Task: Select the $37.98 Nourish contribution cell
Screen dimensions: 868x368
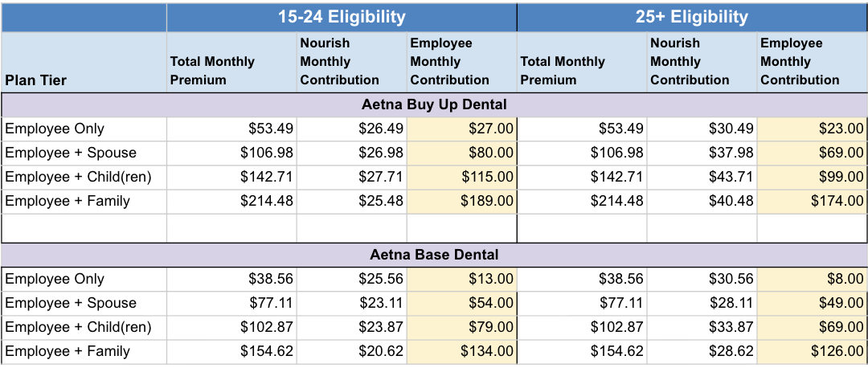Action: pos(702,153)
